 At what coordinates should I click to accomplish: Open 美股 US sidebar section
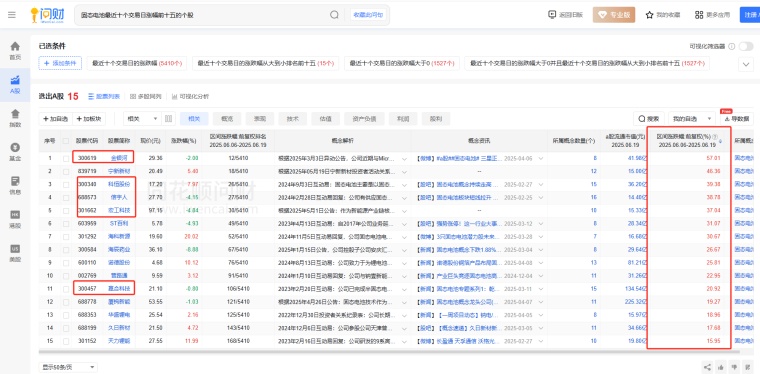15,253
